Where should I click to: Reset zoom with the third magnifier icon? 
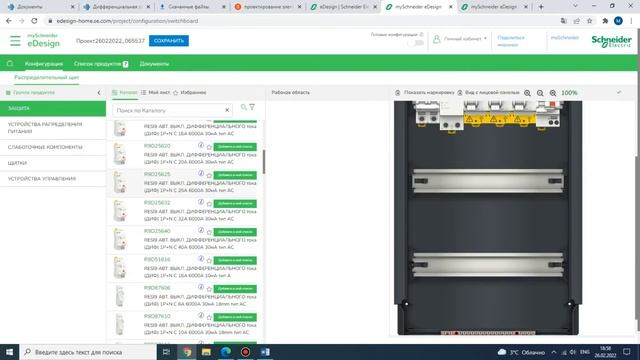(553, 93)
